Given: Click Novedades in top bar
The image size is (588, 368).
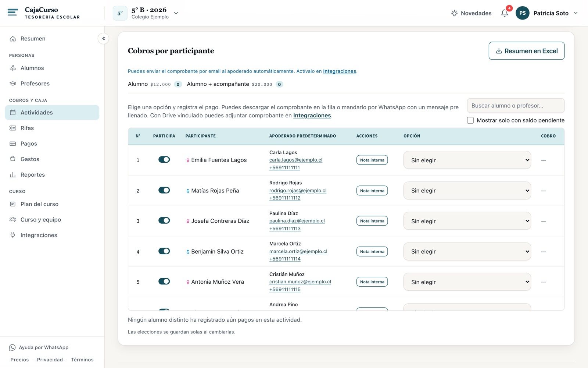Looking at the screenshot, I should pos(471,13).
